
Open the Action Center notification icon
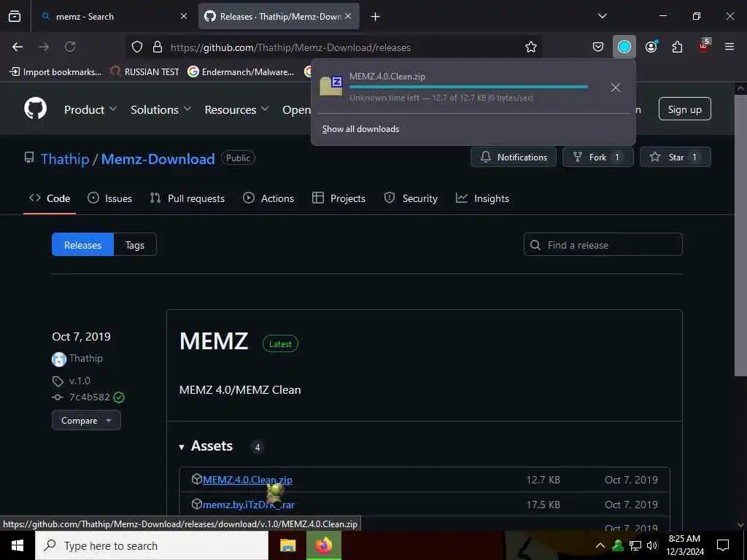[x=723, y=545]
